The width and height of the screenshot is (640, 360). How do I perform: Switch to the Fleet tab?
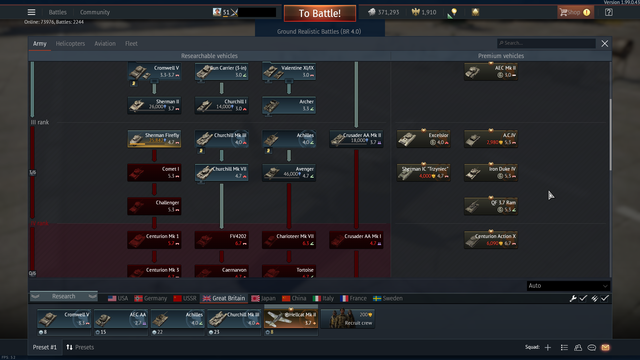pyautogui.click(x=131, y=44)
